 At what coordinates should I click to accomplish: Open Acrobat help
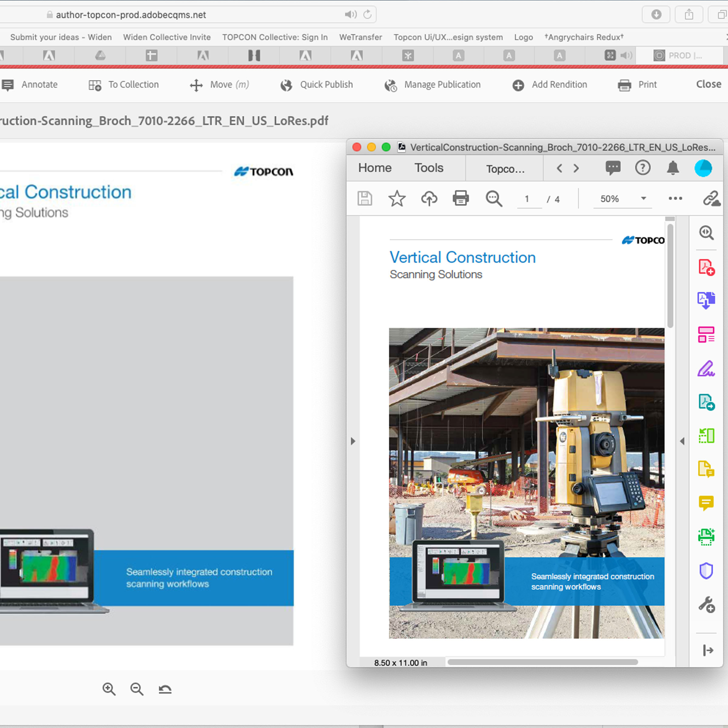642,168
